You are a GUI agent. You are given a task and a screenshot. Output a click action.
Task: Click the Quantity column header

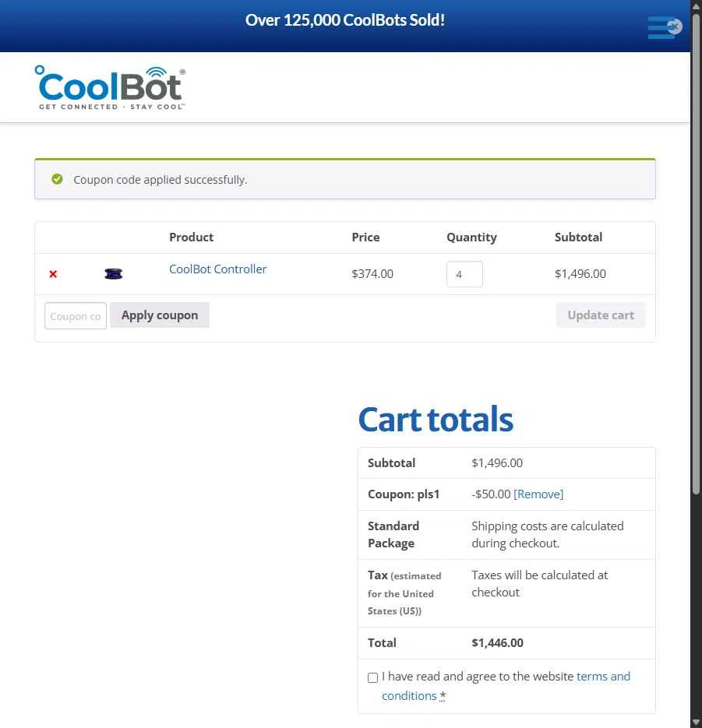[471, 237]
